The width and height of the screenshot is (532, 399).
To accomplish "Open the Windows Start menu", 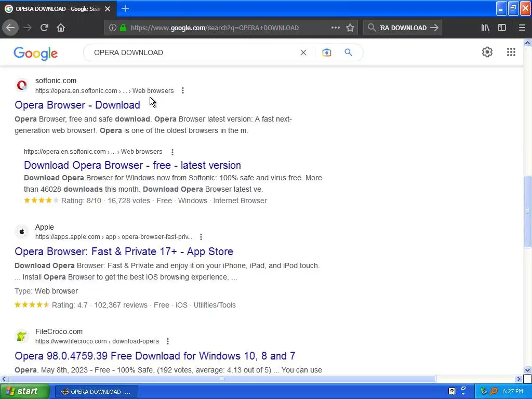I will click(x=25, y=392).
